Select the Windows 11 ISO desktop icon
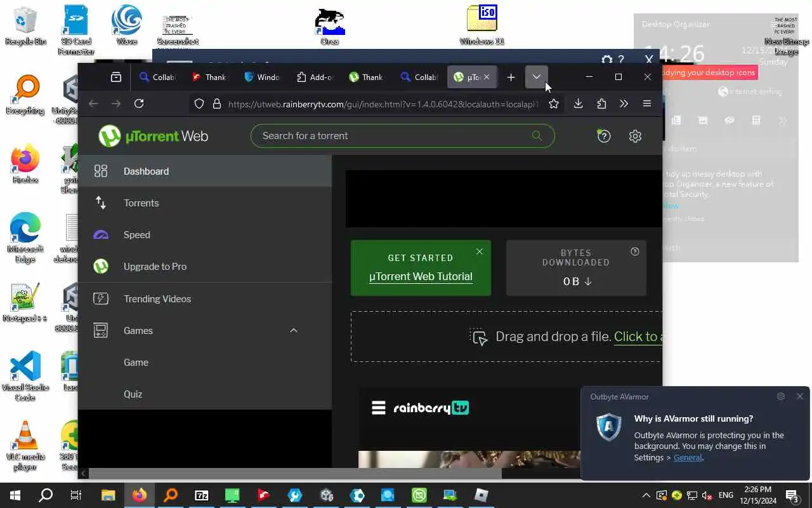The width and height of the screenshot is (812, 508). click(481, 26)
